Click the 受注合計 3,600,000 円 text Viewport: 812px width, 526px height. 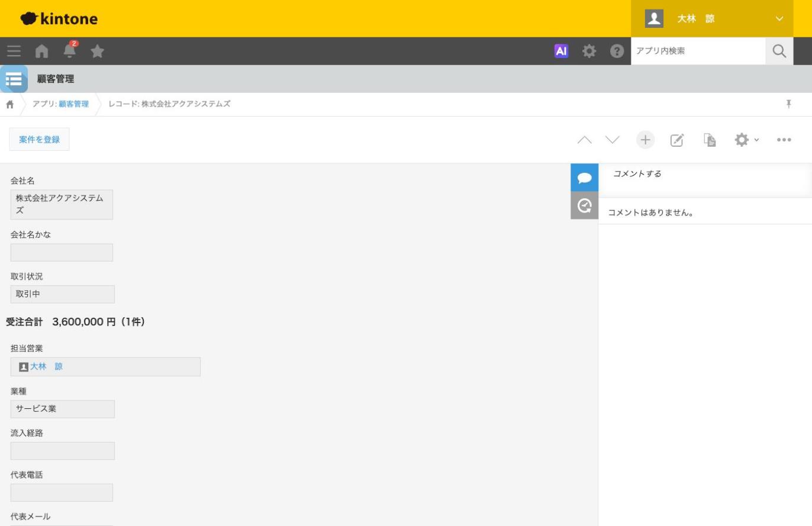[75, 322]
